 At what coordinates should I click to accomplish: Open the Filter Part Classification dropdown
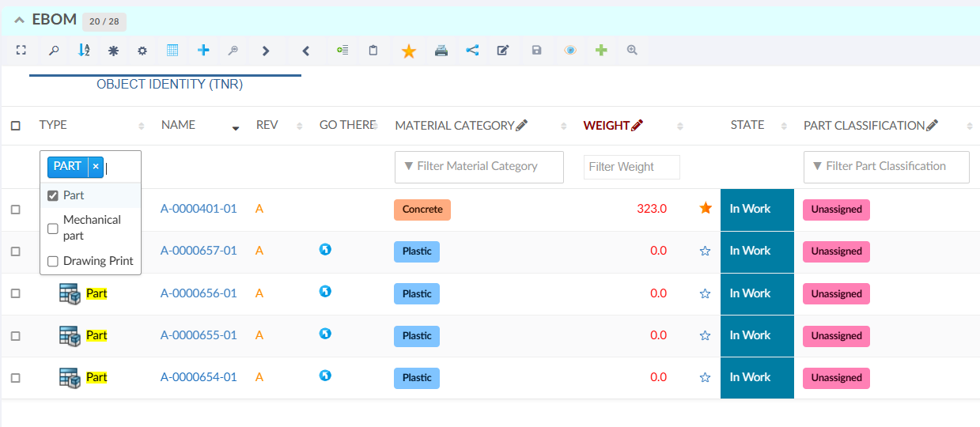pos(886,167)
